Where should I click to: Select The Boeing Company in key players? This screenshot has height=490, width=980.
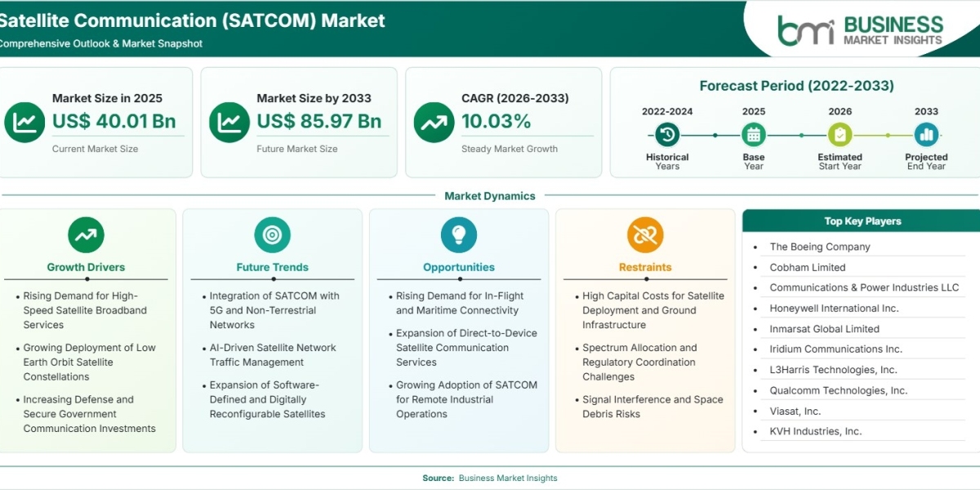point(820,247)
